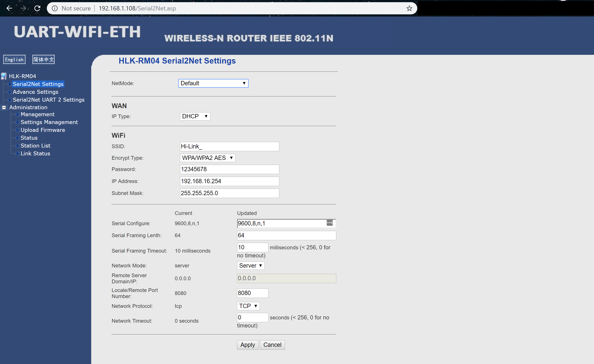Open Upload Firmware page

click(x=43, y=130)
